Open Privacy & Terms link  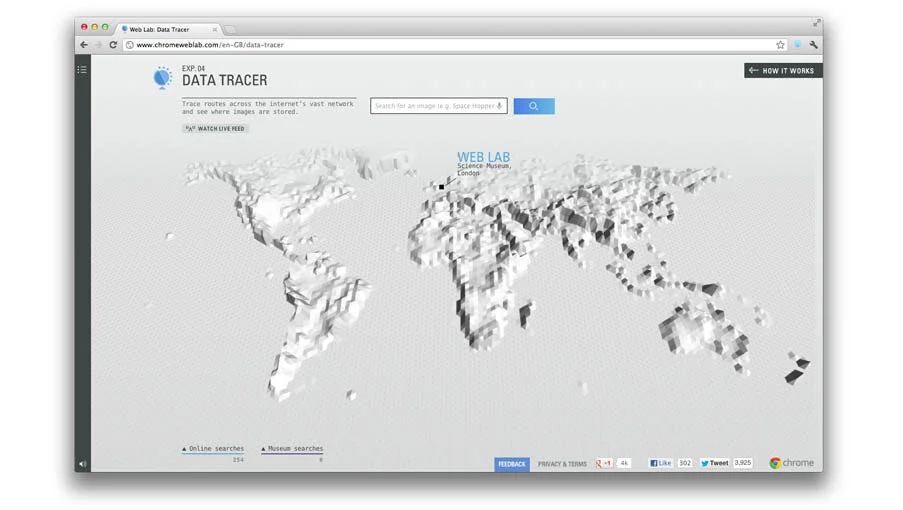click(x=562, y=464)
